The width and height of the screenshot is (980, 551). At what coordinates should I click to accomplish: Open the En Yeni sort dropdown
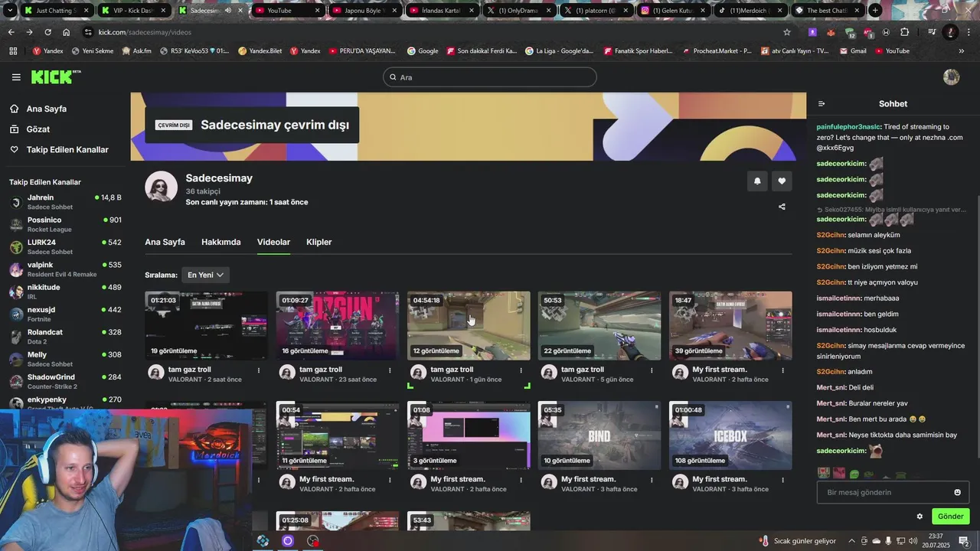[205, 275]
